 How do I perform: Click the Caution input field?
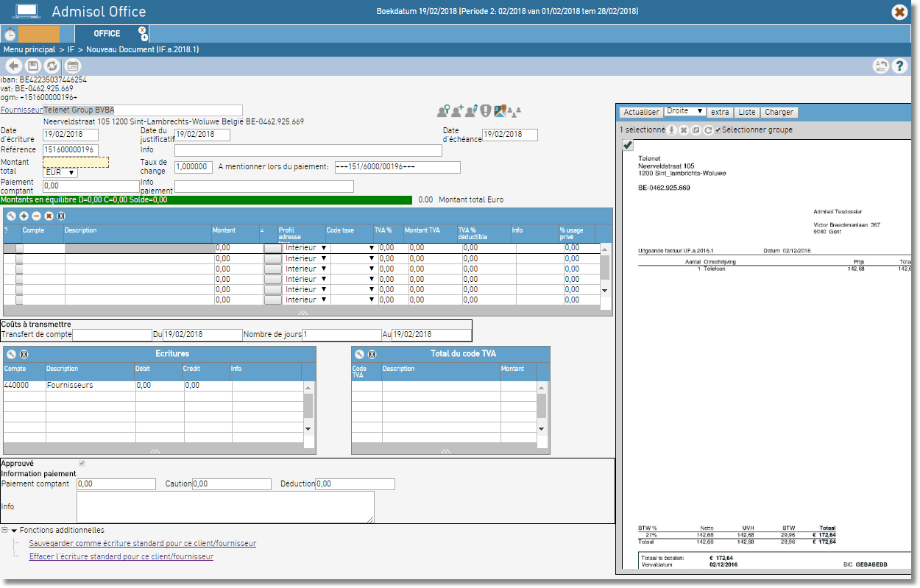(232, 484)
